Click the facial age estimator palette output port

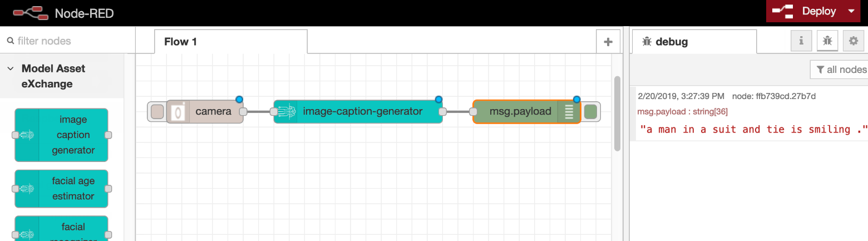pos(108,189)
